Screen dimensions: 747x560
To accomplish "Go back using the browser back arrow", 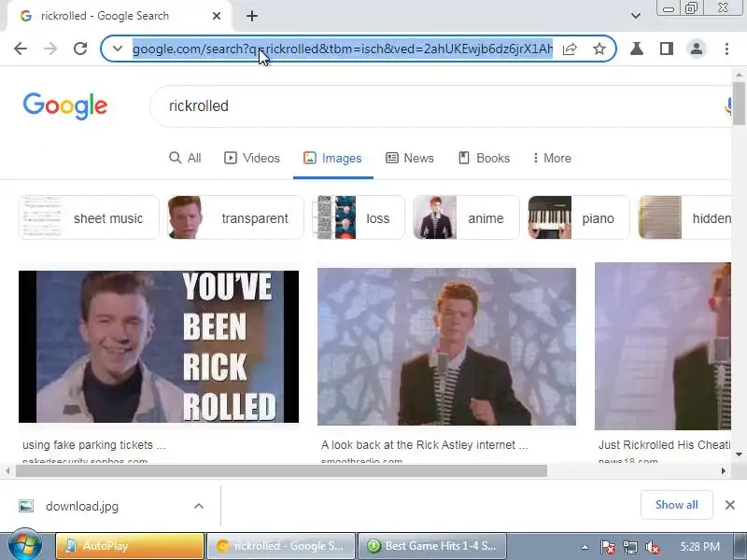I will 21,49.
